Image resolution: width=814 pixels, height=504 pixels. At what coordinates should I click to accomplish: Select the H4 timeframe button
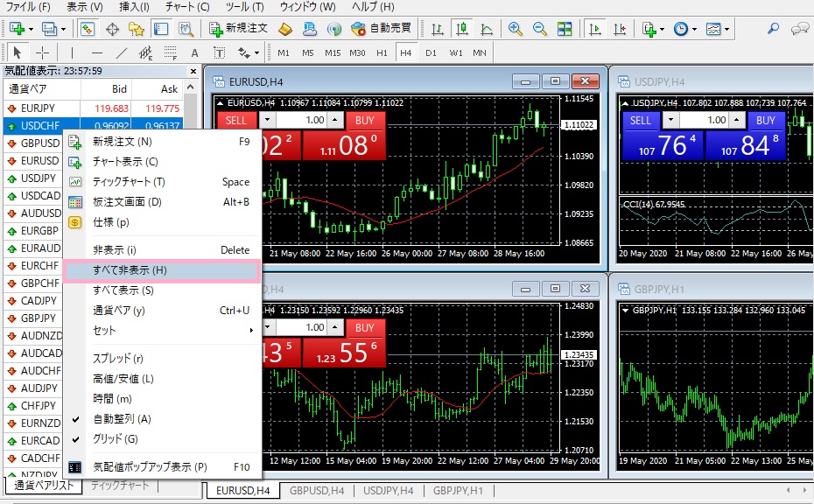[406, 52]
